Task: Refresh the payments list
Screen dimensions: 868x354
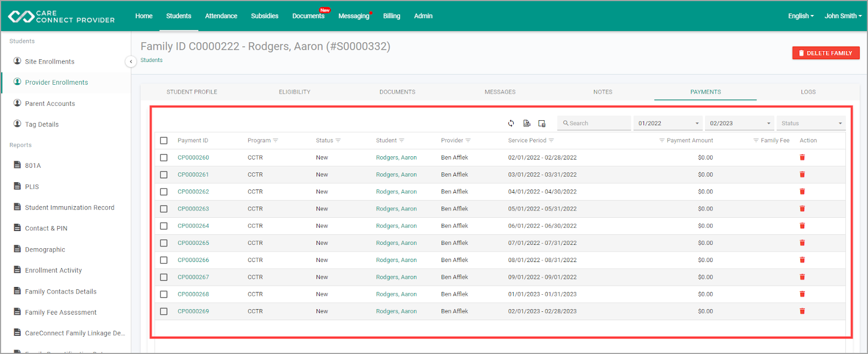Action: click(x=511, y=123)
